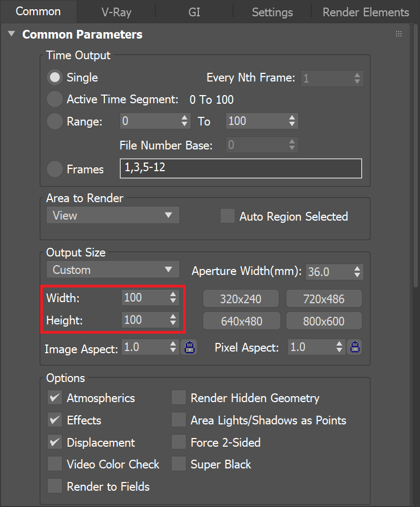Click the Common Parameters panel grip dots

[x=399, y=34]
